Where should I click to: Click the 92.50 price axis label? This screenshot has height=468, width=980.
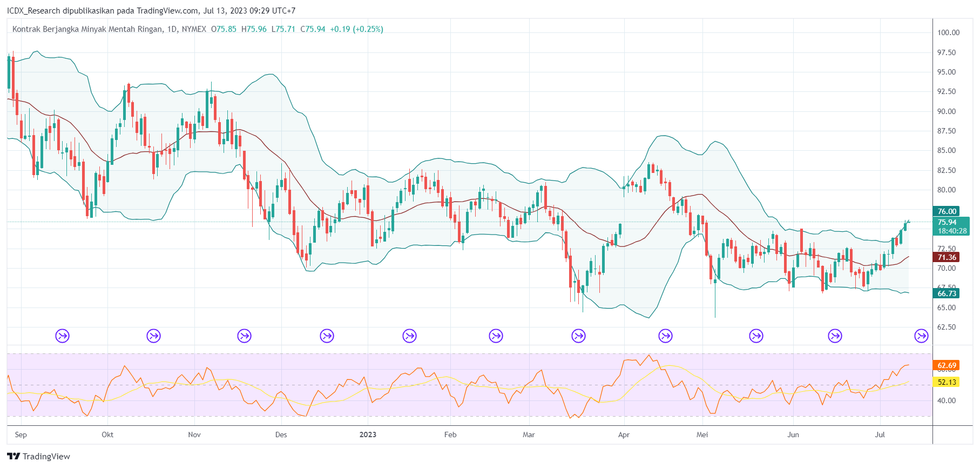947,91
